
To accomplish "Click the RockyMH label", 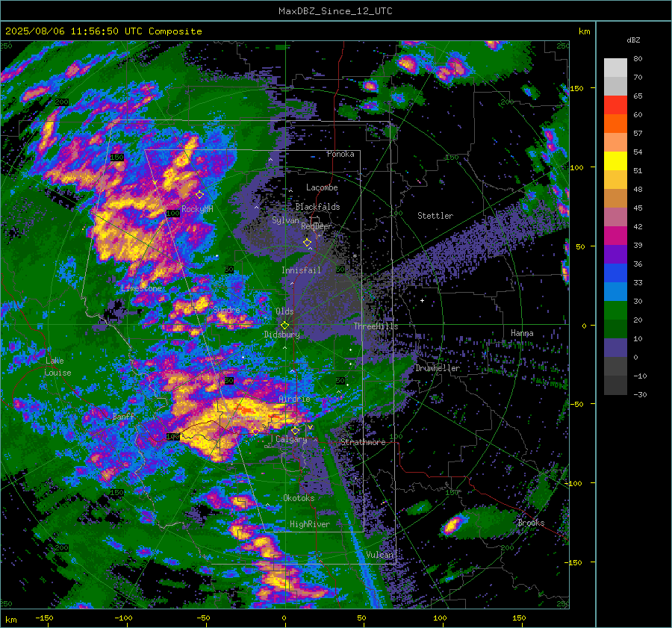I will [197, 209].
